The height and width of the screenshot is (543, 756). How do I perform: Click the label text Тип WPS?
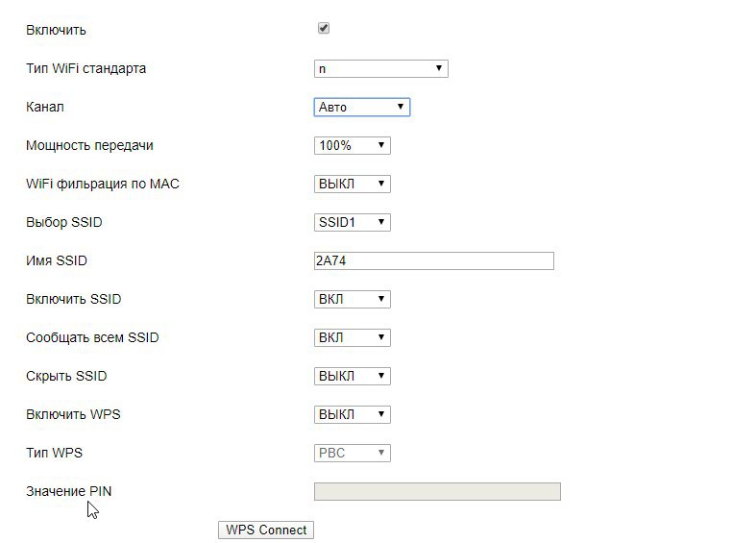tap(54, 453)
